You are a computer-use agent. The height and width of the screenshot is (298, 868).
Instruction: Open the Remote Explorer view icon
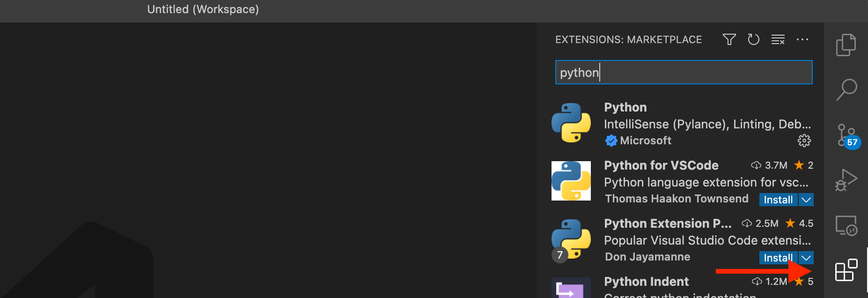point(846,225)
